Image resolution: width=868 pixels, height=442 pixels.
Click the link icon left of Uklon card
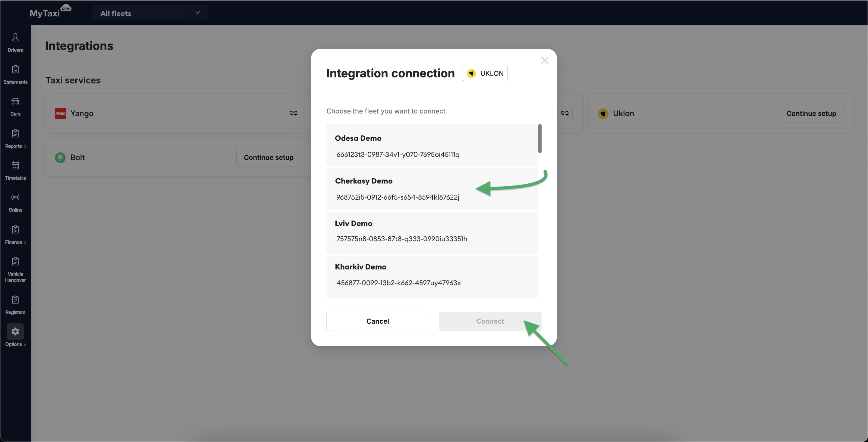click(565, 113)
